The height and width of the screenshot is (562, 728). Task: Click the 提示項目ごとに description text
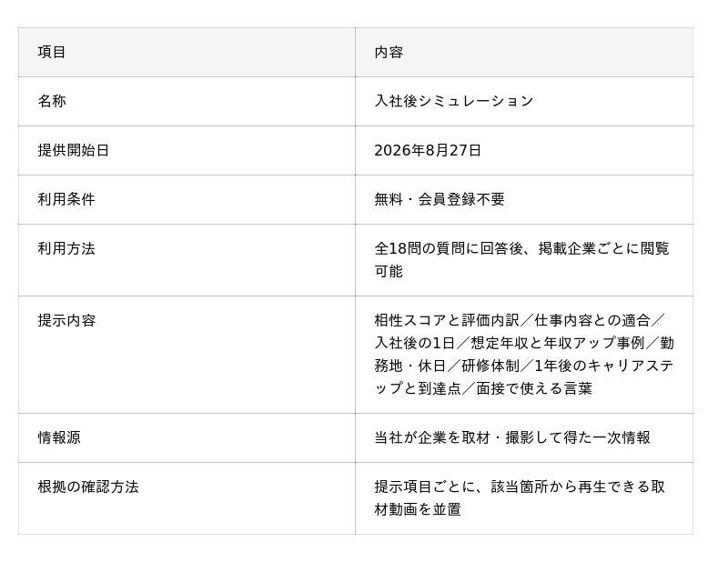click(520, 498)
